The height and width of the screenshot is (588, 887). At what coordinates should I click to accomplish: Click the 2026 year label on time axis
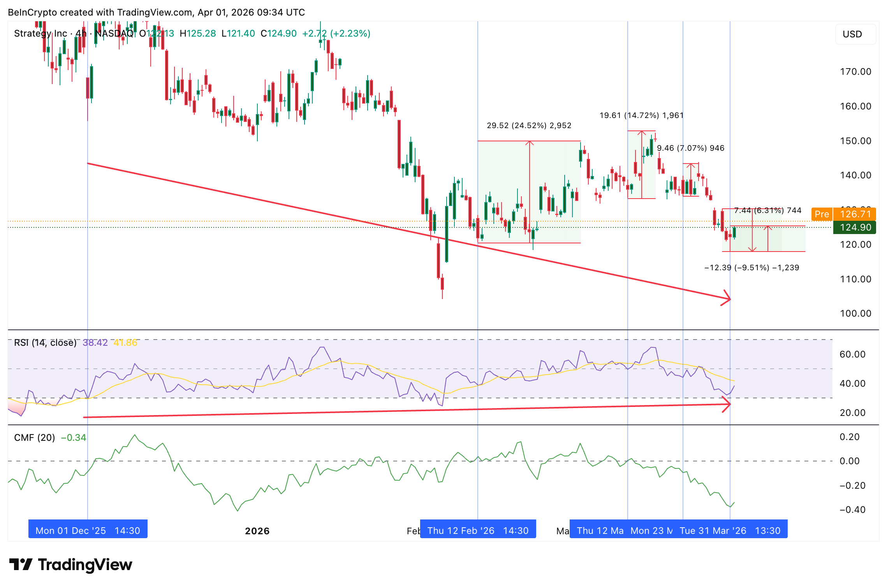point(257,531)
